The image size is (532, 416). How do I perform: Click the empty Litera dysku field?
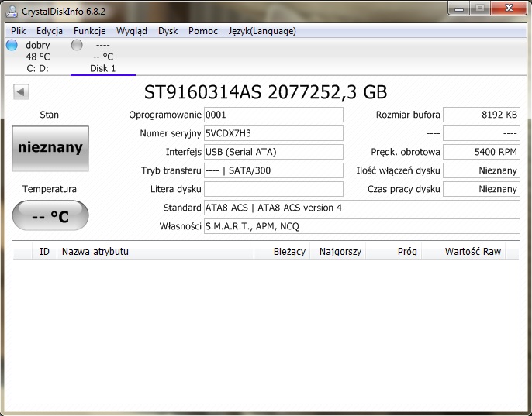274,189
